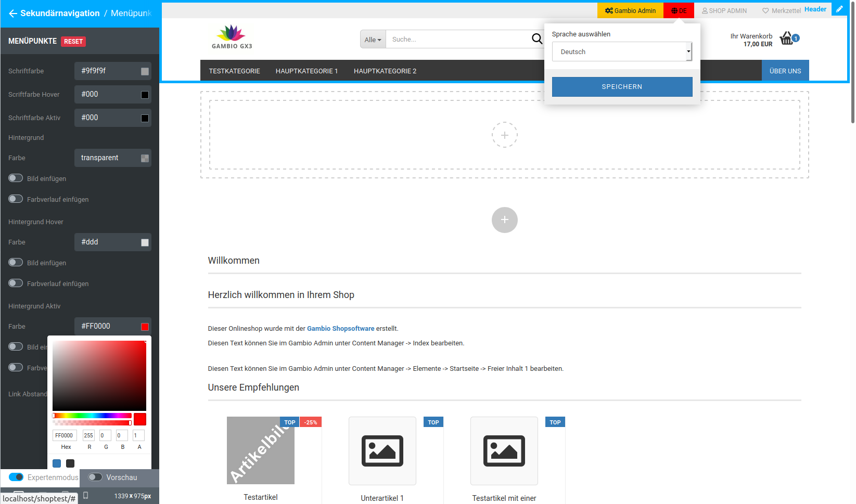
Task: Open the Hauptkategorie 1 menu item
Action: pyautogui.click(x=306, y=71)
